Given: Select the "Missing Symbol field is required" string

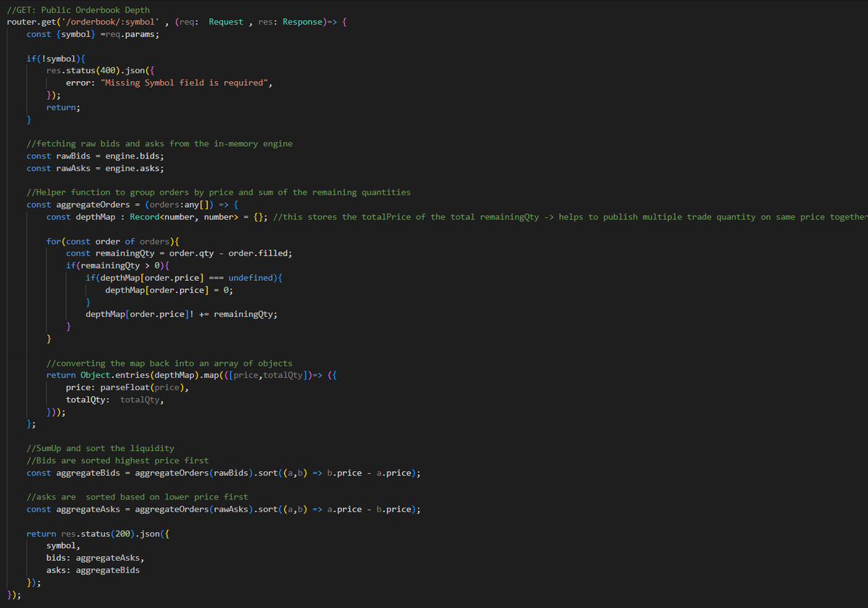Looking at the screenshot, I should pos(184,83).
